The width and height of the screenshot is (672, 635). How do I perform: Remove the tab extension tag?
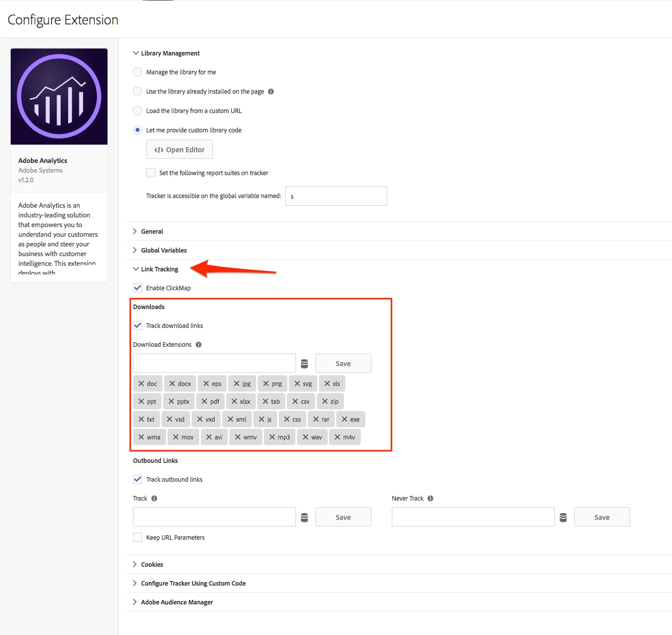[x=265, y=401]
